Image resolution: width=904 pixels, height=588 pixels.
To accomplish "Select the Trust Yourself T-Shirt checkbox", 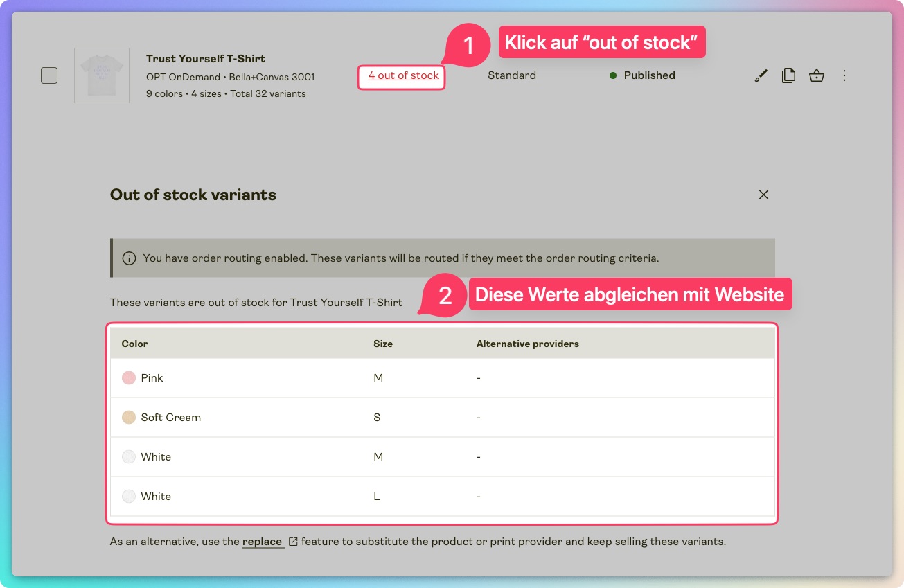I will click(49, 75).
